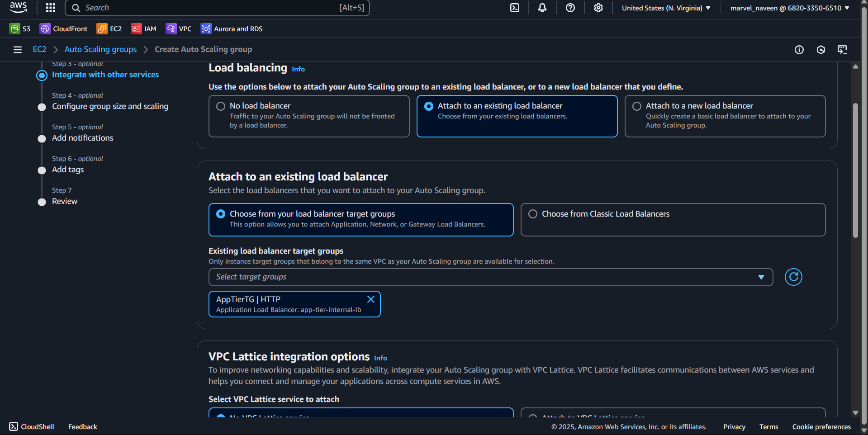Image resolution: width=868 pixels, height=435 pixels.
Task: Toggle the hamburger navigation menu
Action: coord(18,50)
